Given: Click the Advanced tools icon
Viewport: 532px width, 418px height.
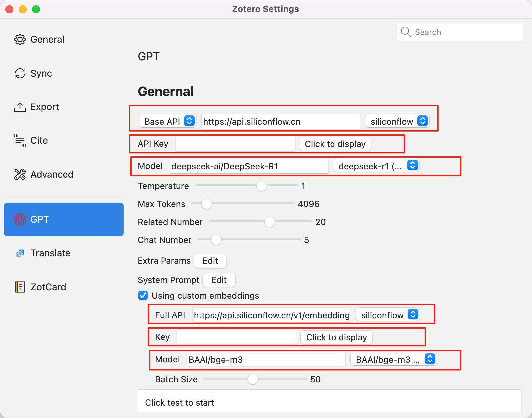Looking at the screenshot, I should point(20,174).
